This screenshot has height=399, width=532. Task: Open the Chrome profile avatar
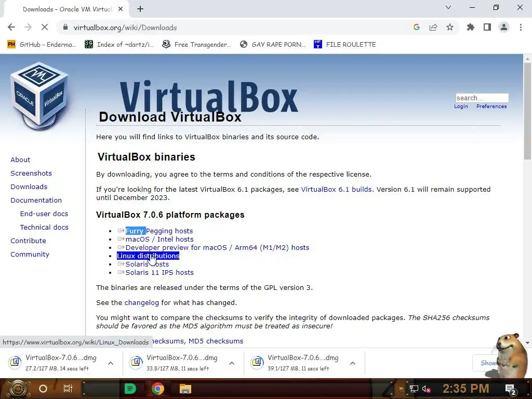point(504,28)
